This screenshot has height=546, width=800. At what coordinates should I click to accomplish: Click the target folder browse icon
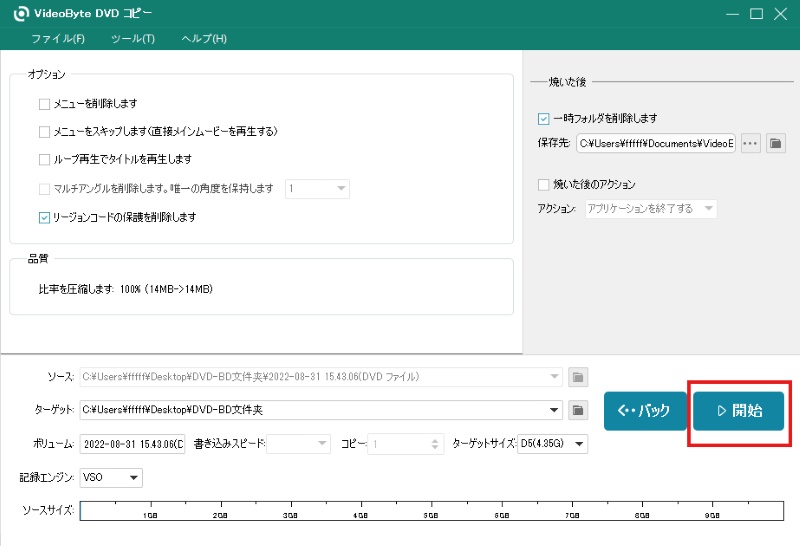point(577,410)
